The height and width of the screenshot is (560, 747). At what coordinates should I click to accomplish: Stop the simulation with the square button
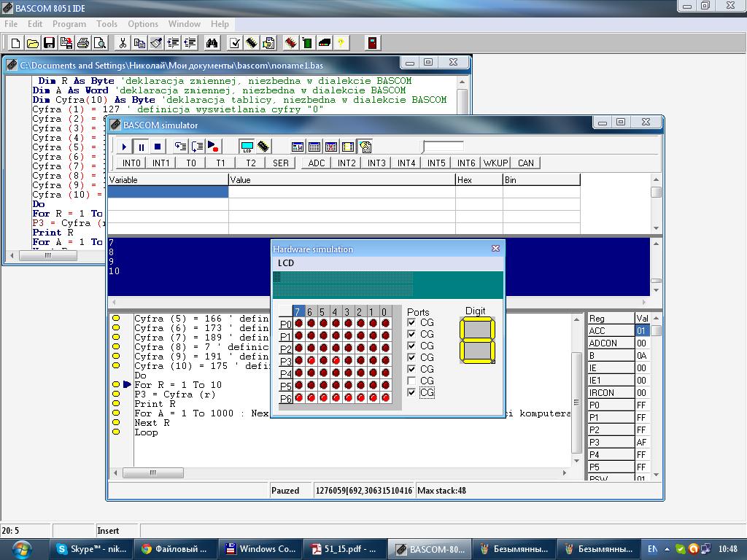pos(158,147)
